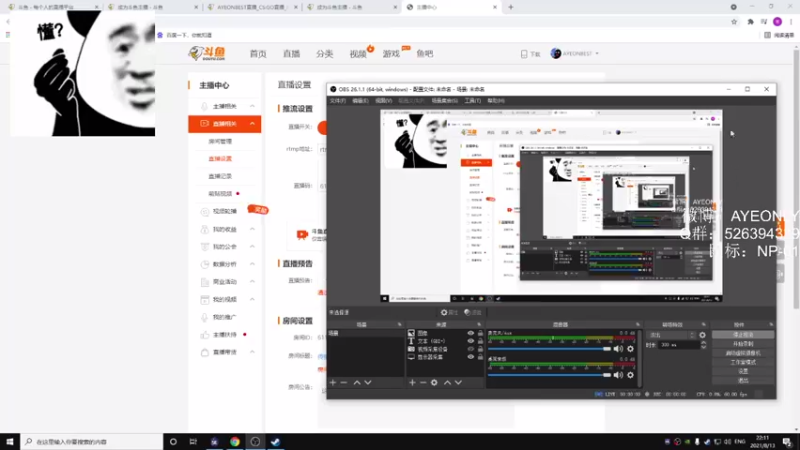Mute the desktop audio speaker icon
Screen dimensions: 800x450
(x=618, y=375)
